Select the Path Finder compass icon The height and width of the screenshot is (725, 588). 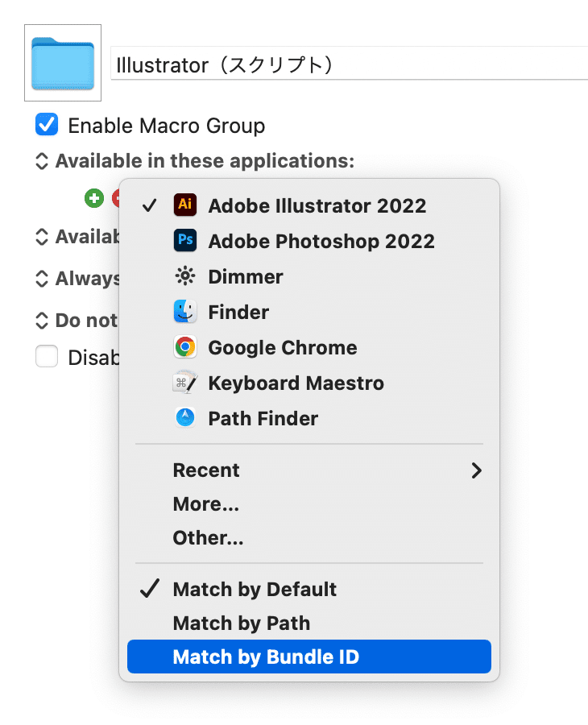point(185,418)
